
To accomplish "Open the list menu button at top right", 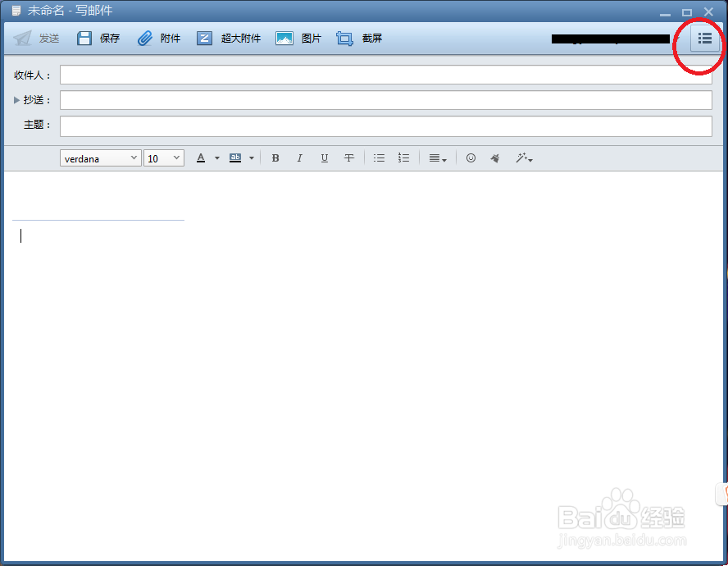I will (705, 39).
